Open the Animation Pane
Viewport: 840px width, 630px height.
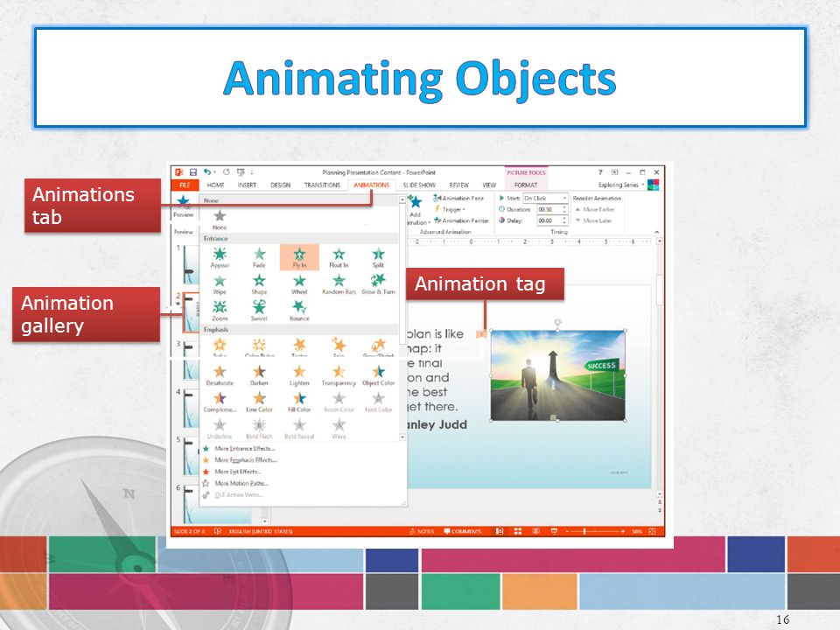[x=458, y=199]
